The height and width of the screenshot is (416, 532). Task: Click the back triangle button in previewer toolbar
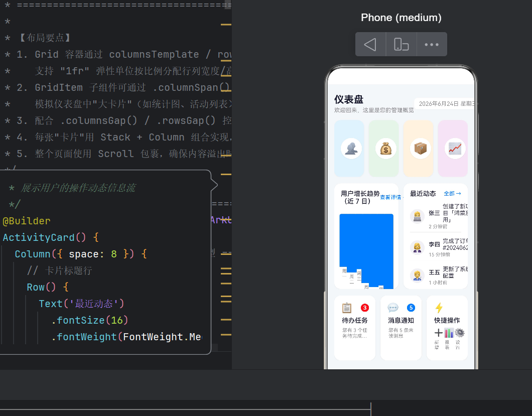(370, 45)
